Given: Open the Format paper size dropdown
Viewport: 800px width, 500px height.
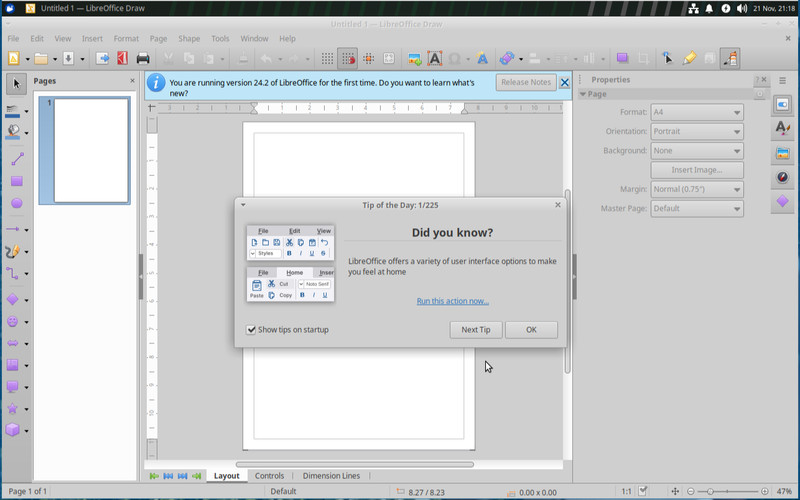Looking at the screenshot, I should click(697, 112).
